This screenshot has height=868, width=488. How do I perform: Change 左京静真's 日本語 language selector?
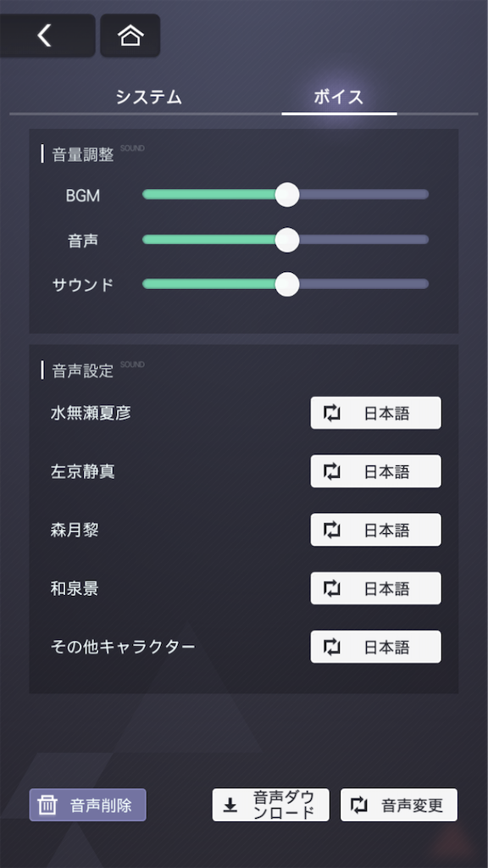[375, 471]
